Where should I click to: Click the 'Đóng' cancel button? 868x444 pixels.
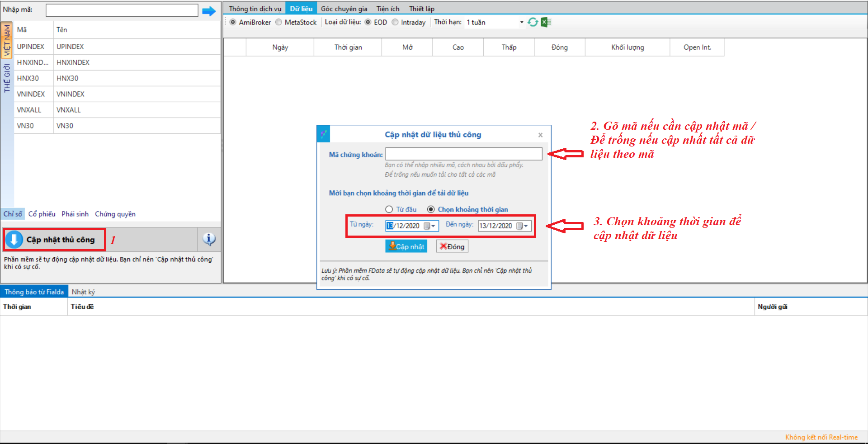(x=452, y=246)
